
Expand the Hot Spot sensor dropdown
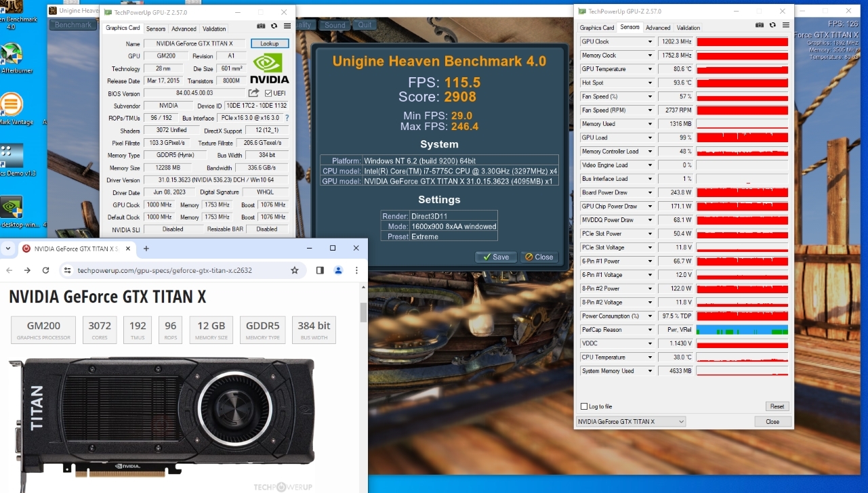[650, 83]
